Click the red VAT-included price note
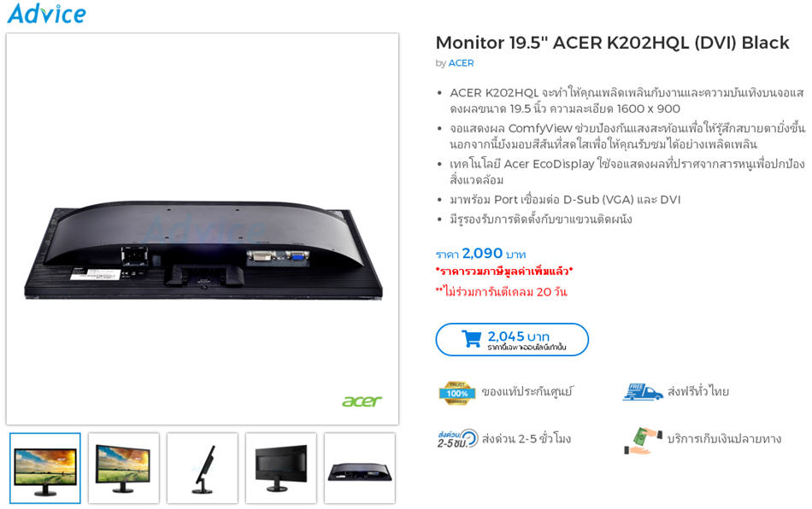 (x=504, y=271)
